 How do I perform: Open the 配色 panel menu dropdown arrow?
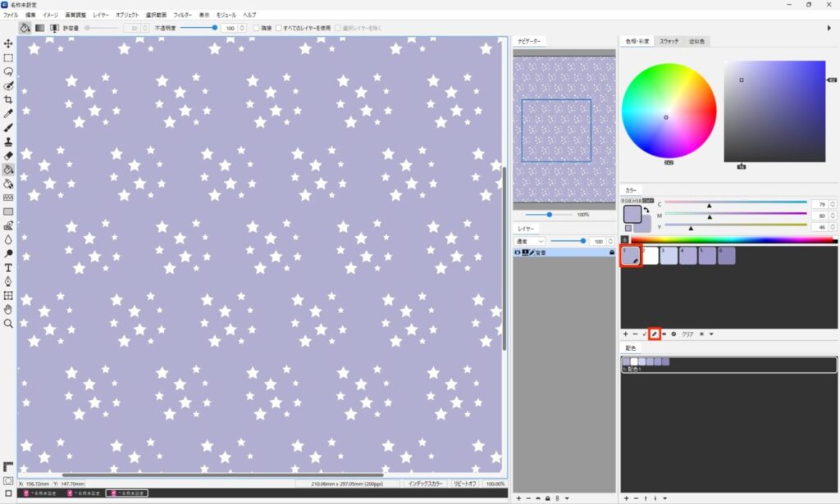[x=664, y=498]
